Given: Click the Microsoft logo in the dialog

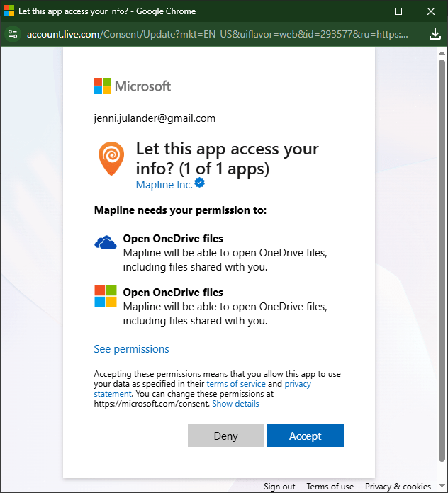Looking at the screenshot, I should 133,86.
